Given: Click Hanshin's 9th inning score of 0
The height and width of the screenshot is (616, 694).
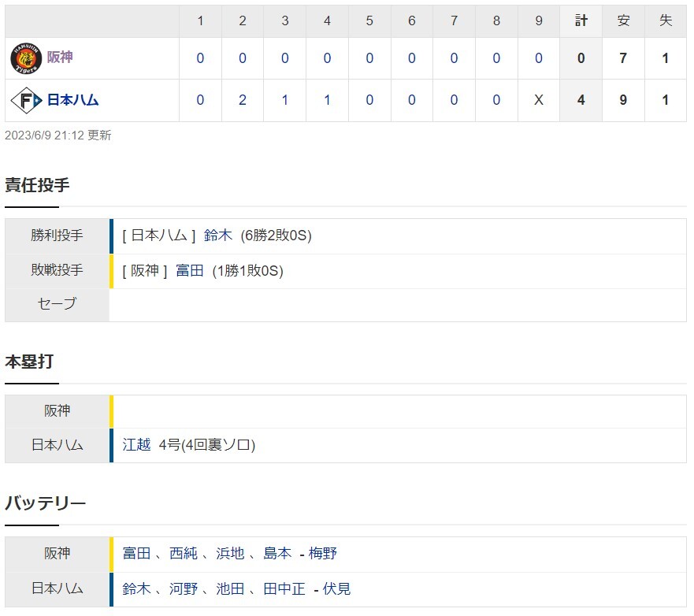Looking at the screenshot, I should (x=539, y=58).
